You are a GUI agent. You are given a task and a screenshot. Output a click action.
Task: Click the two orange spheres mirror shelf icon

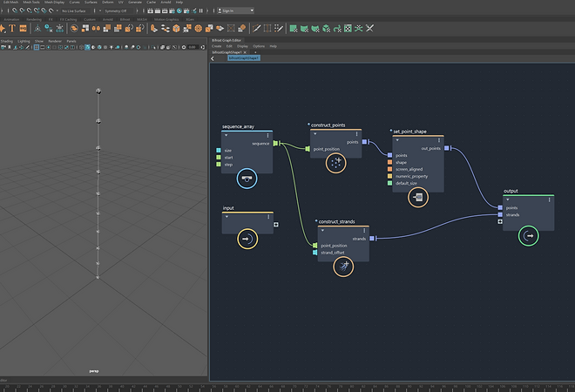pos(96,28)
